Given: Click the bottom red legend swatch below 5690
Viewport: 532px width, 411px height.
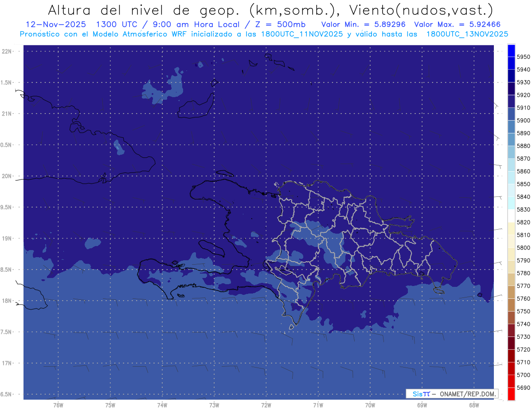Looking at the screenshot, I should 511,394.
